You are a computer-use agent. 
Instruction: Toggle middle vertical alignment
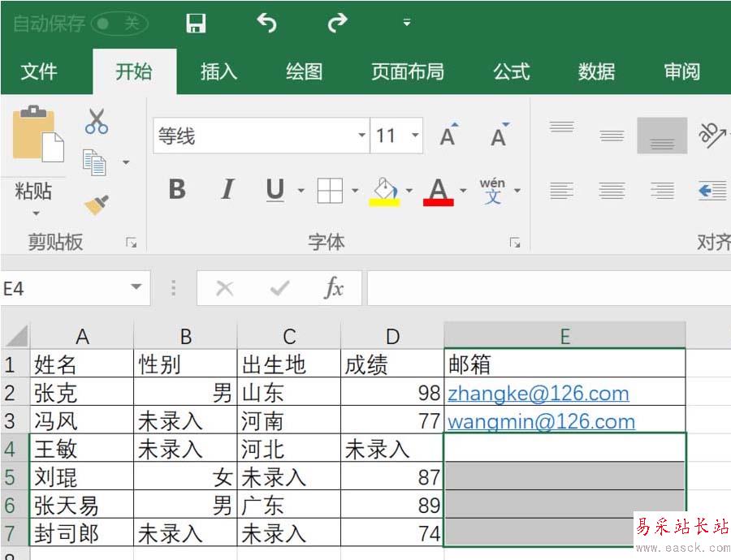(612, 135)
